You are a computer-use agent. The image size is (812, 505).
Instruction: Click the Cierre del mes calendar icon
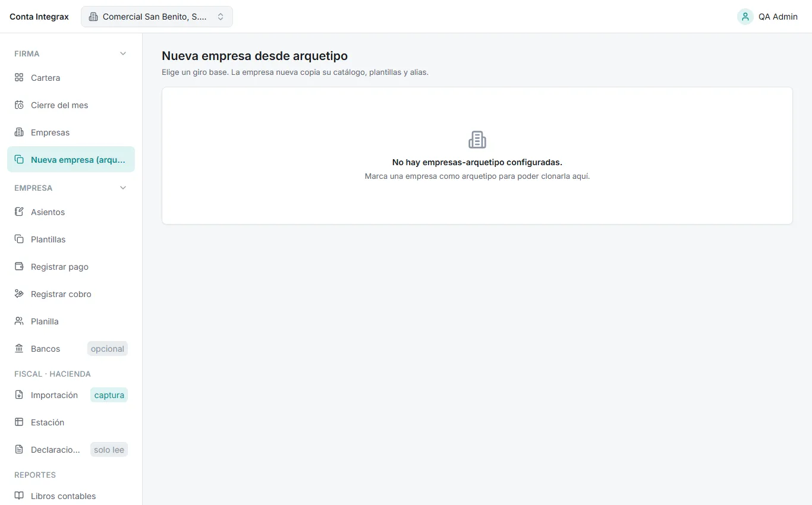click(19, 105)
